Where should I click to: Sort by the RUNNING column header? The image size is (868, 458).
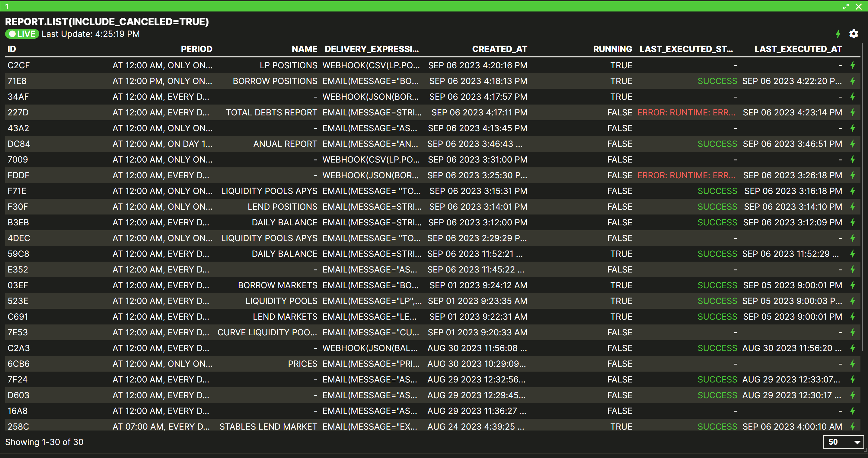click(x=612, y=49)
